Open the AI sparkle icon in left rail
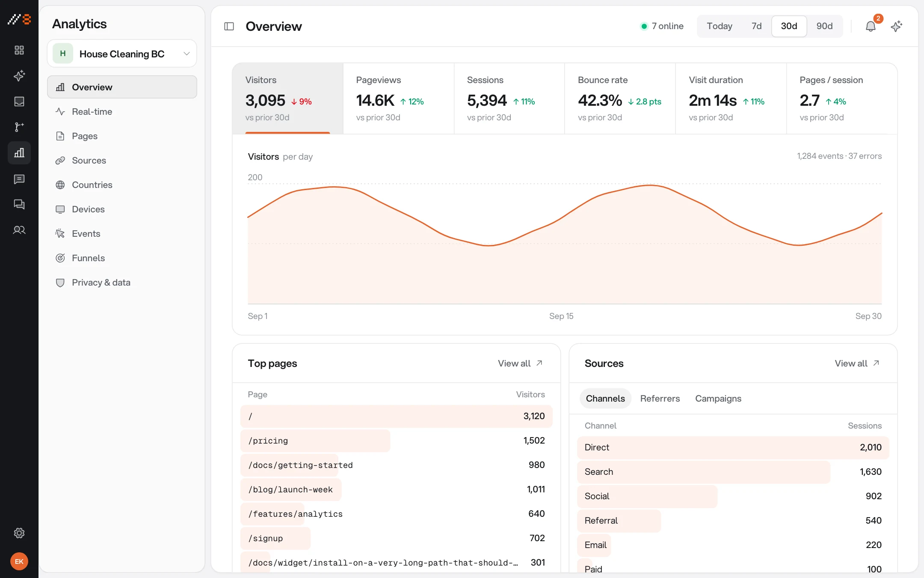Image resolution: width=924 pixels, height=578 pixels. (19, 76)
